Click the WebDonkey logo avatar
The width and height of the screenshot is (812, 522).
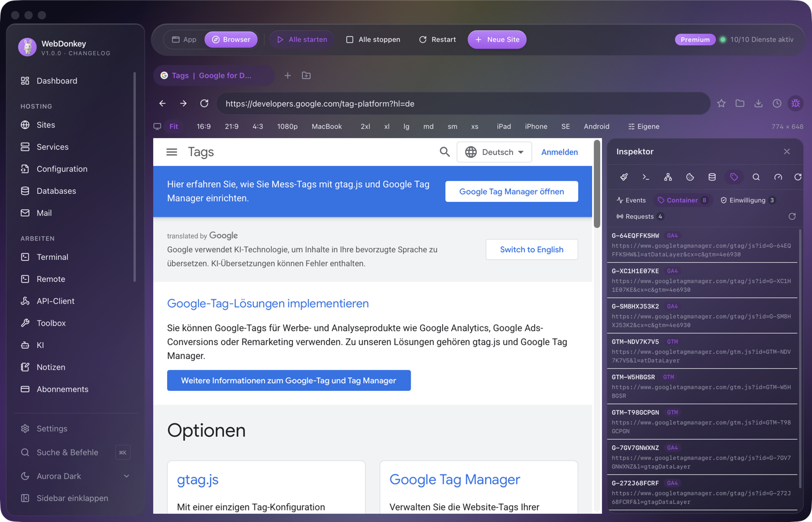tap(27, 47)
